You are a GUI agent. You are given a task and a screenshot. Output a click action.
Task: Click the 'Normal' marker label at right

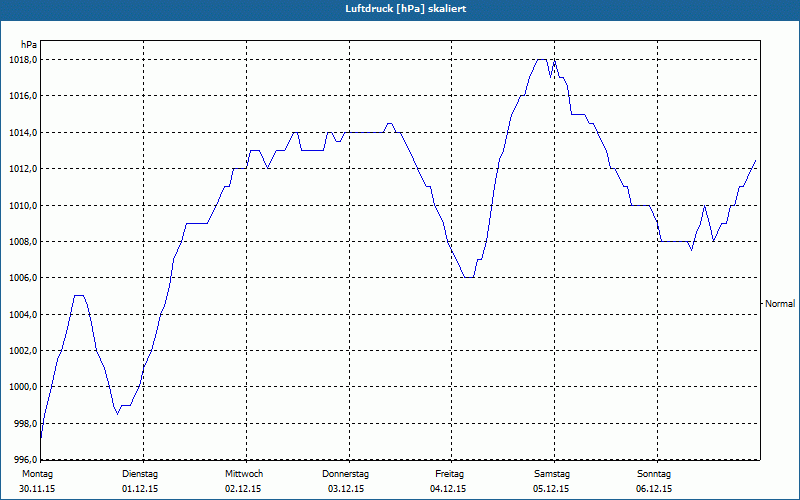pyautogui.click(x=780, y=304)
